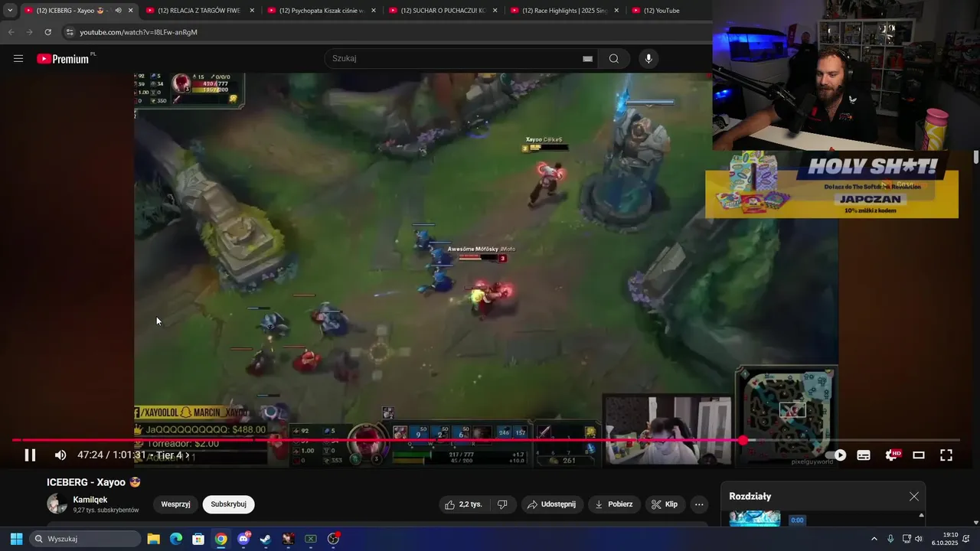Screen dimensions: 980x551
Task: Click the Subskrybuj button
Action: tap(228, 504)
